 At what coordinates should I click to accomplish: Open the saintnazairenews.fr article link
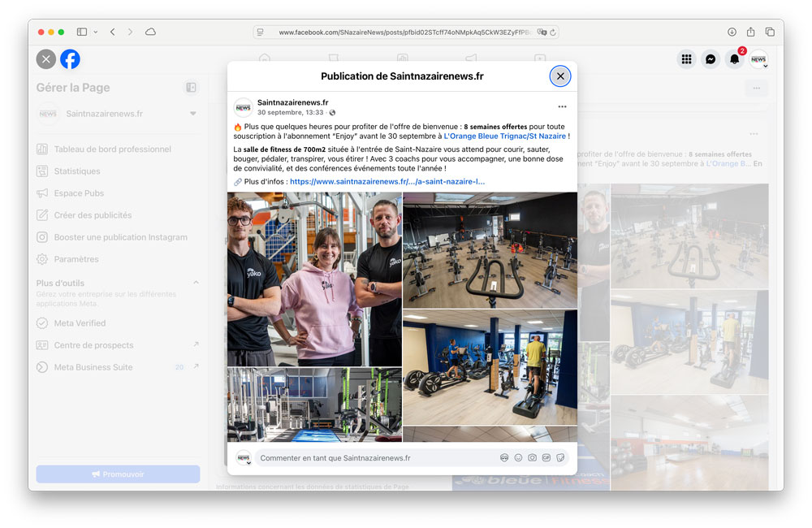tap(387, 182)
